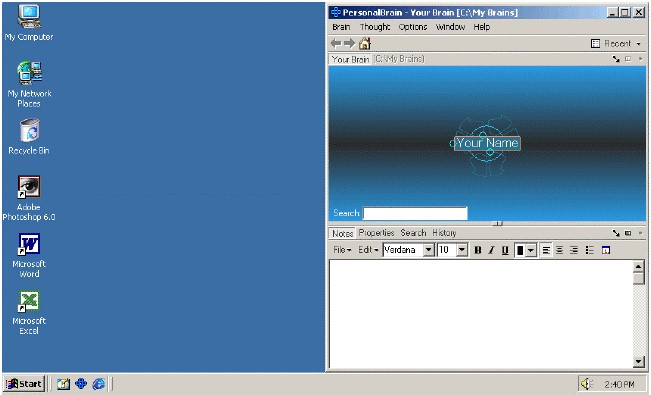The image size is (651, 395).
Task: Open Microsoft Word desktop shortcut
Action: pyautogui.click(x=29, y=255)
